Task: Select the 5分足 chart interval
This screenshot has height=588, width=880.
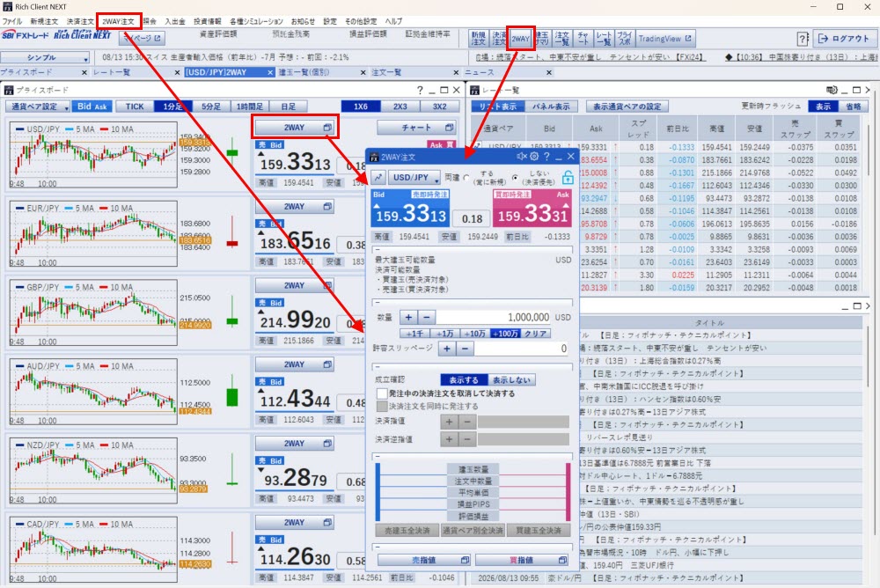Action: click(x=211, y=107)
